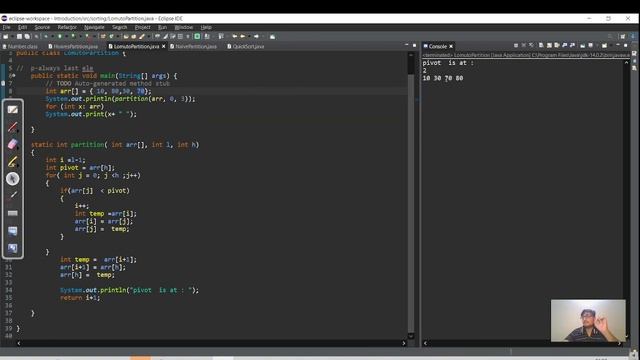Maximize the editor area pane

pyautogui.click(x=414, y=45)
